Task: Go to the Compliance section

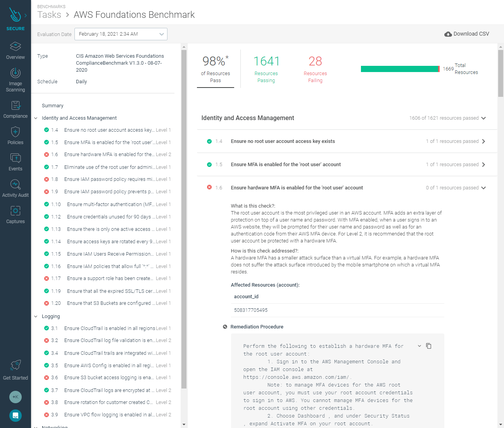Action: pos(16,110)
